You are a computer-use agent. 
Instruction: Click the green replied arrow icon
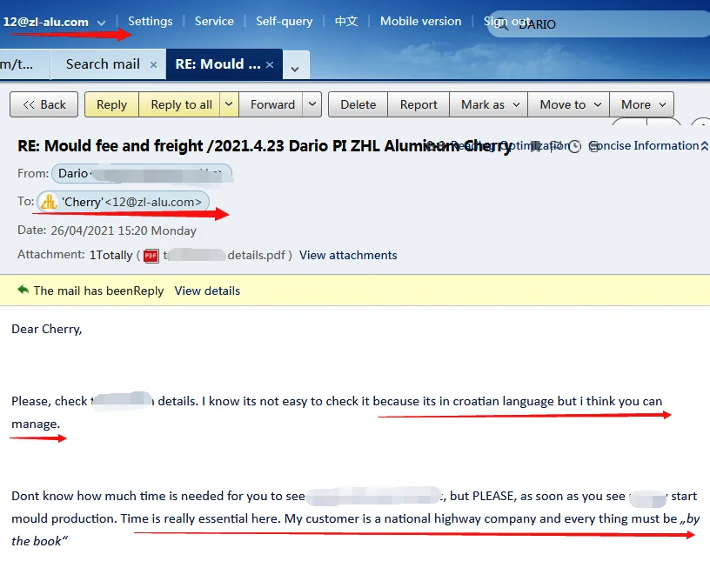tap(23, 290)
